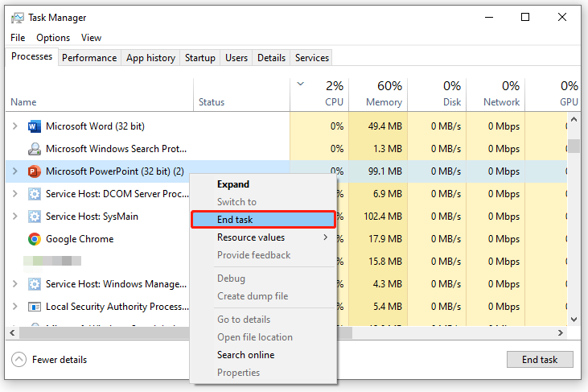Click the 17.9 MB memory value
The image size is (588, 392).
[x=384, y=239]
